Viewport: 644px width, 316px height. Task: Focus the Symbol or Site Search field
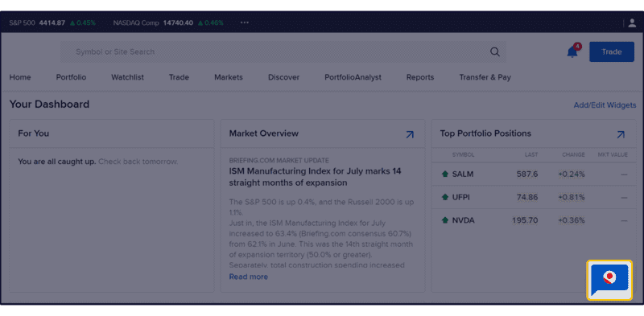pos(283,51)
